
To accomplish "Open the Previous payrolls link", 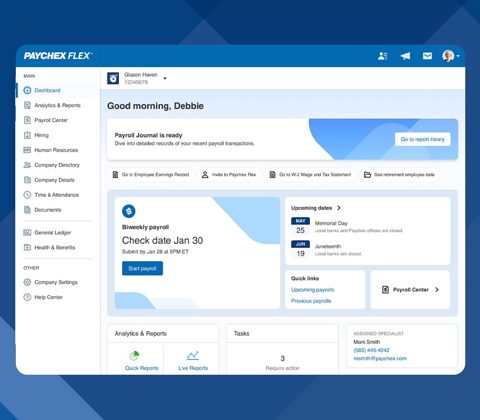I will click(x=311, y=301).
